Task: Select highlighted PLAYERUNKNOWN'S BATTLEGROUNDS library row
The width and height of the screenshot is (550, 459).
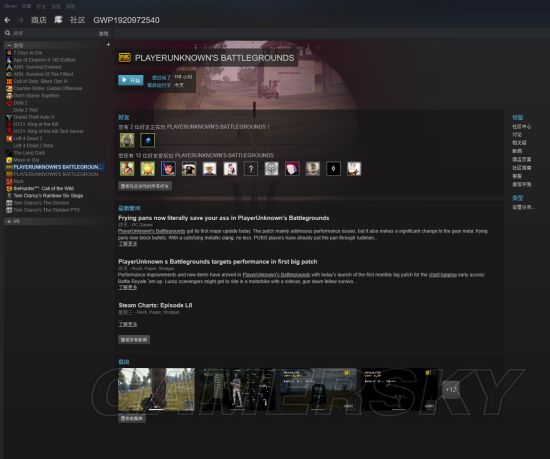Action: (x=54, y=167)
